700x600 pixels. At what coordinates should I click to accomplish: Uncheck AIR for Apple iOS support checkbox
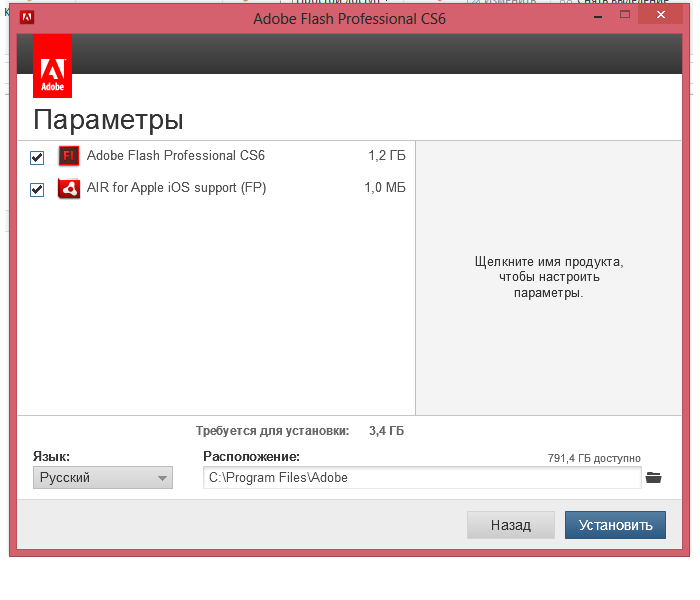coord(37,190)
